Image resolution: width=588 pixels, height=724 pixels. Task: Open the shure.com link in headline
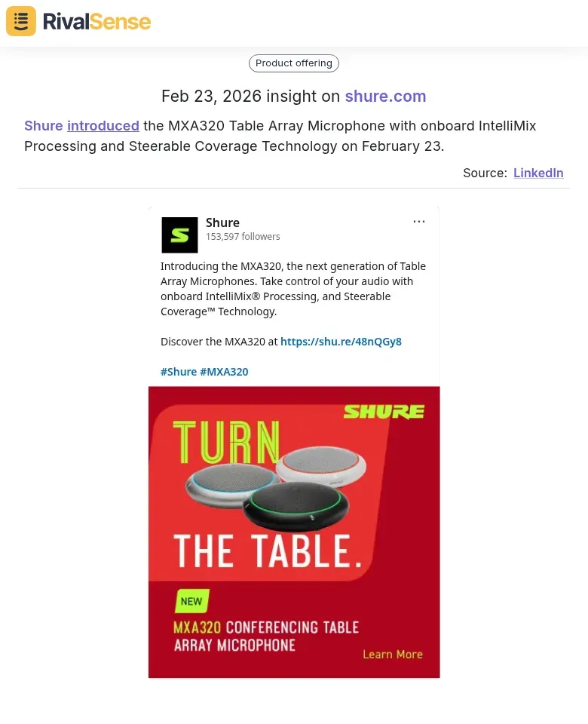coord(385,97)
